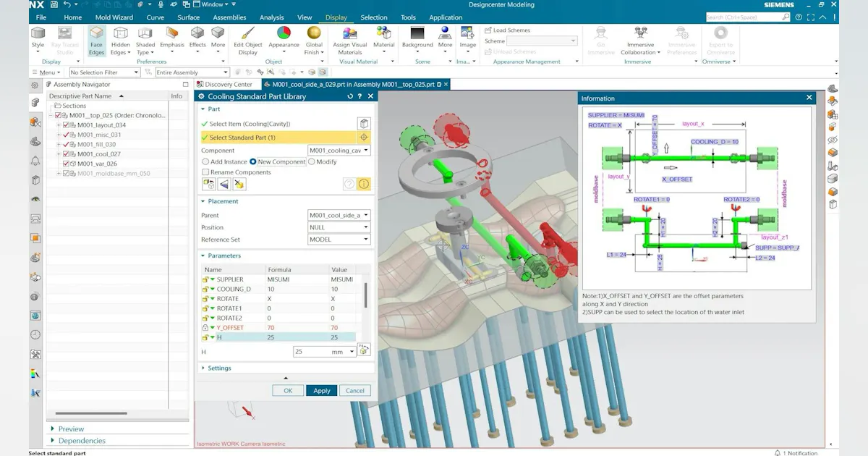Expand the Dependencies panel

[82, 440]
